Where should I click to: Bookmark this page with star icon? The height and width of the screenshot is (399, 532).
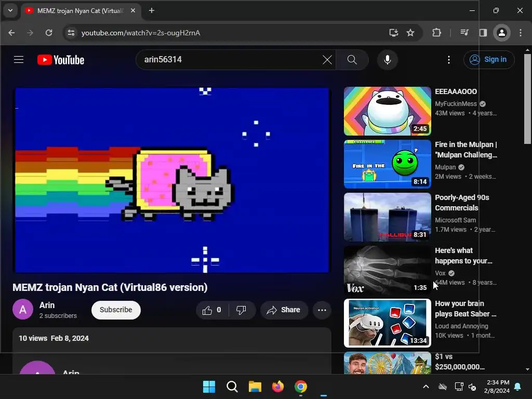[x=410, y=33]
